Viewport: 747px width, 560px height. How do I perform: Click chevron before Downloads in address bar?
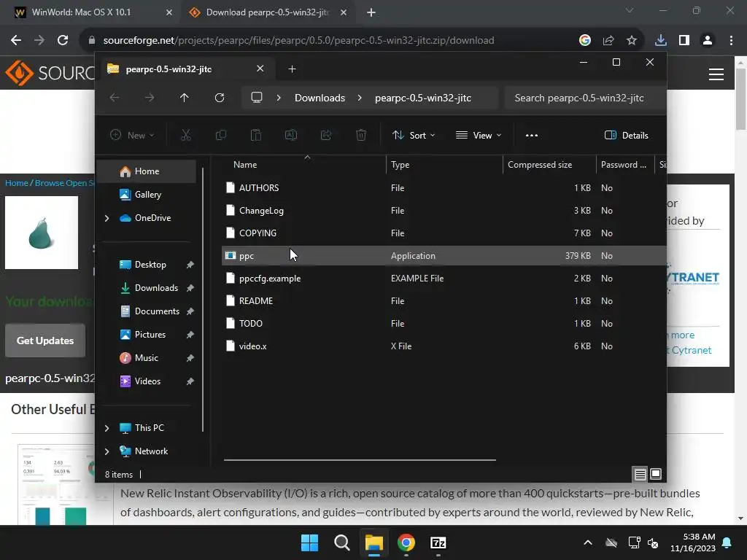[279, 98]
